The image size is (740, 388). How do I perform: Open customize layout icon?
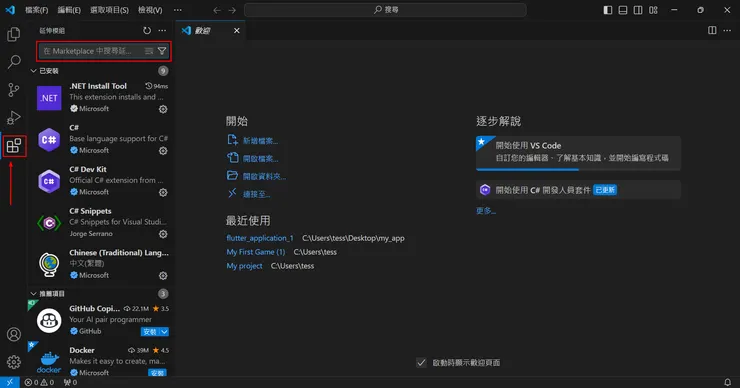click(x=653, y=10)
